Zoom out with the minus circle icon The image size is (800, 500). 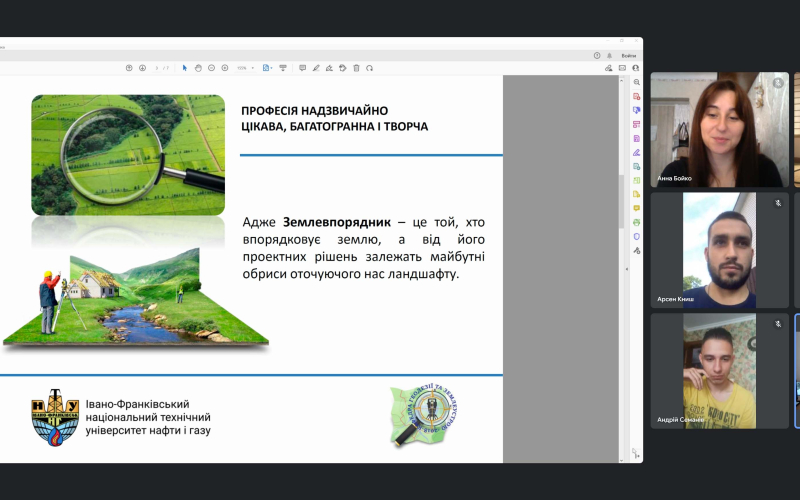(211, 68)
